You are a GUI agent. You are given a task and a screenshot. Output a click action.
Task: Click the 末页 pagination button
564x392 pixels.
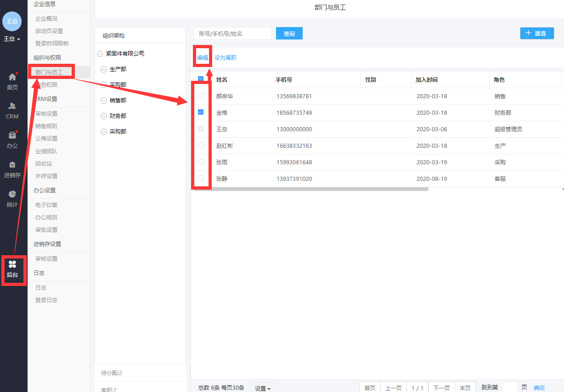pyautogui.click(x=465, y=388)
